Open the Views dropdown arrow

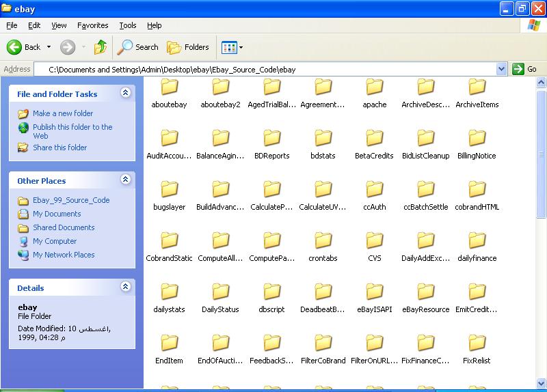click(x=241, y=48)
